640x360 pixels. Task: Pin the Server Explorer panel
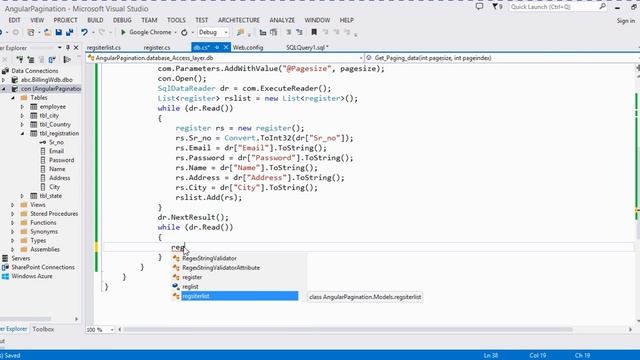(68, 48)
